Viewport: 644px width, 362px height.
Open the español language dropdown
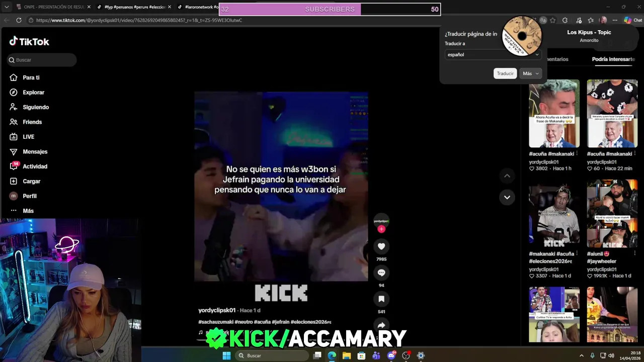click(x=493, y=54)
